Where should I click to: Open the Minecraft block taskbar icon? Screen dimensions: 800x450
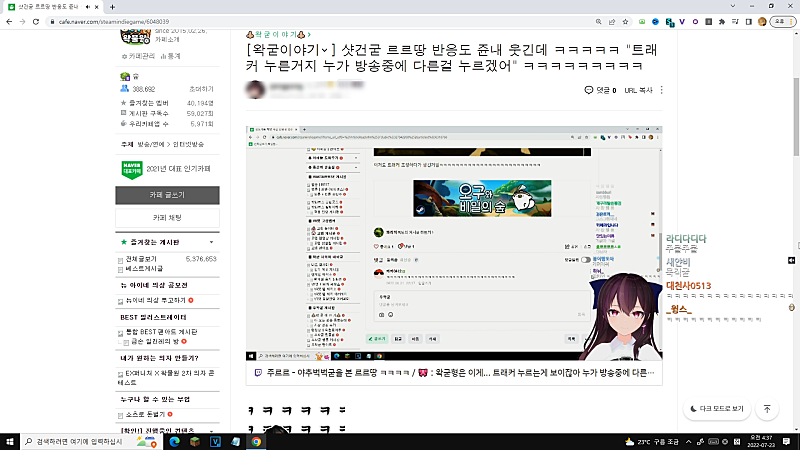[195, 442]
